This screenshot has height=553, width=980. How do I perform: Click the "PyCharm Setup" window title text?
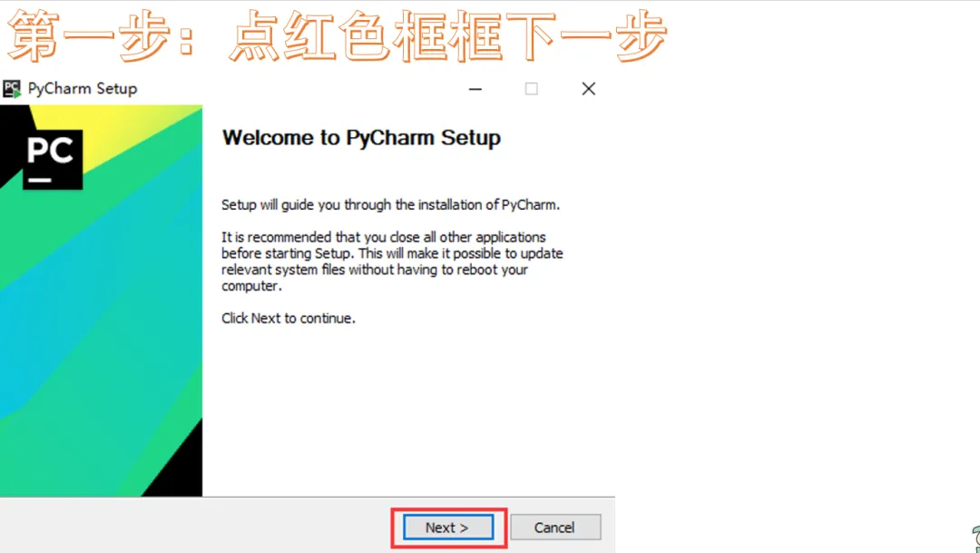point(82,89)
